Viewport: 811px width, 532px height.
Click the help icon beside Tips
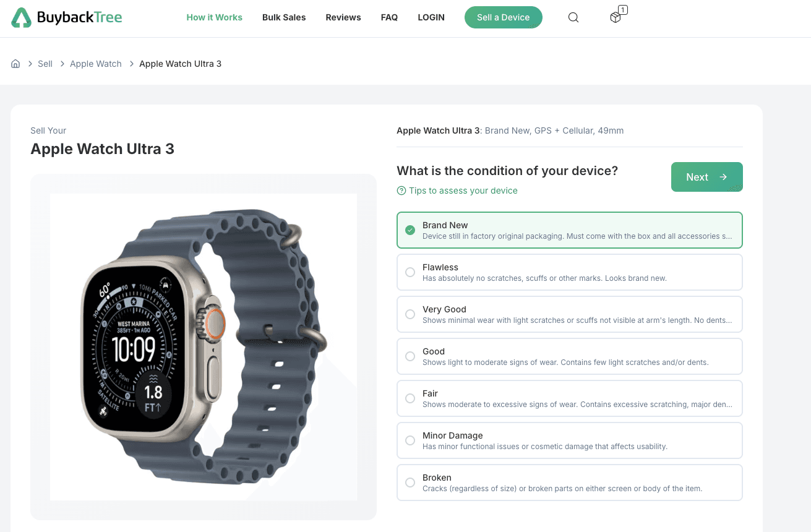pos(401,191)
